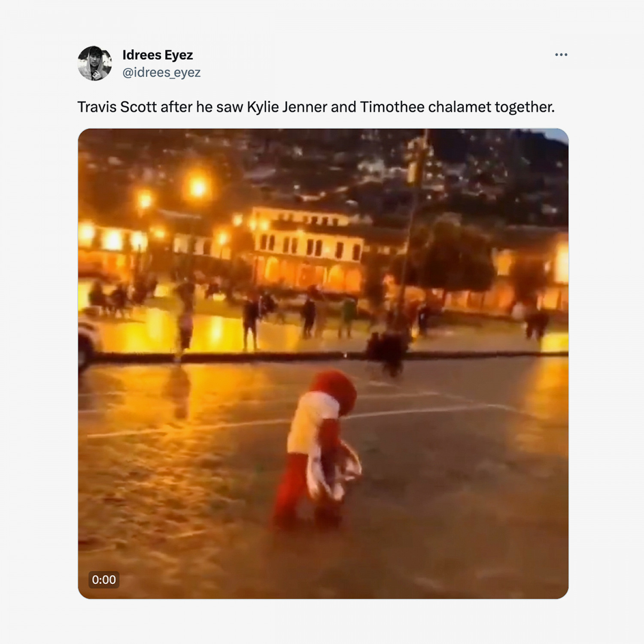
Task: Click the 0:00 video duration badge
Action: [104, 580]
